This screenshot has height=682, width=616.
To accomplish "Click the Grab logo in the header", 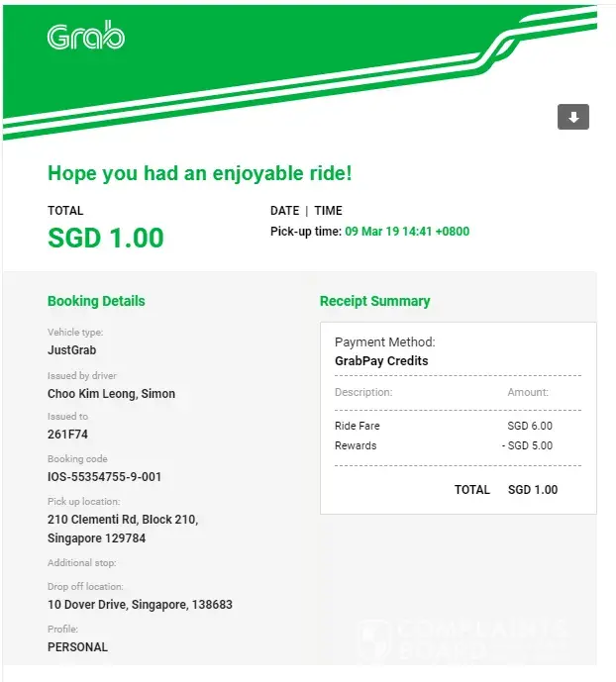I will point(86,37).
